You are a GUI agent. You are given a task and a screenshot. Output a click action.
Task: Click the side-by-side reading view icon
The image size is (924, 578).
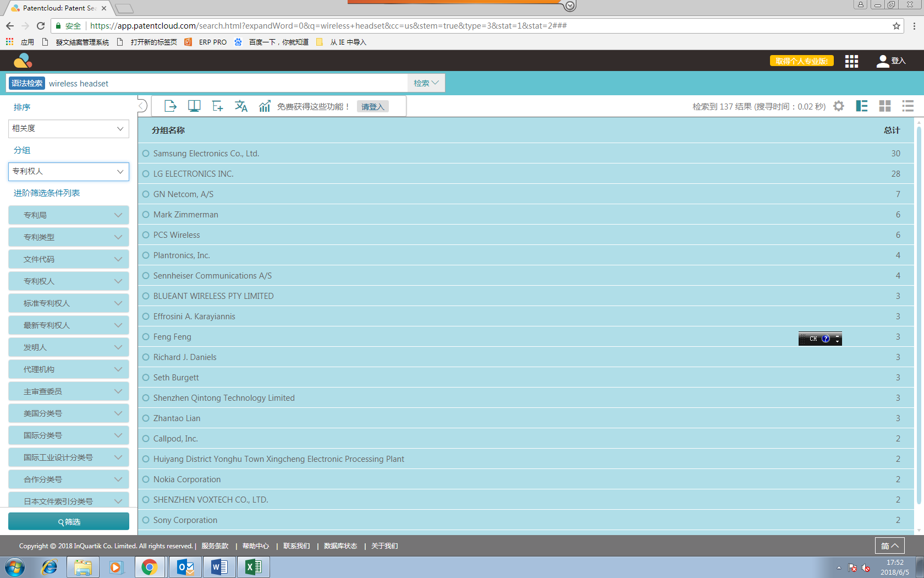[x=194, y=106]
